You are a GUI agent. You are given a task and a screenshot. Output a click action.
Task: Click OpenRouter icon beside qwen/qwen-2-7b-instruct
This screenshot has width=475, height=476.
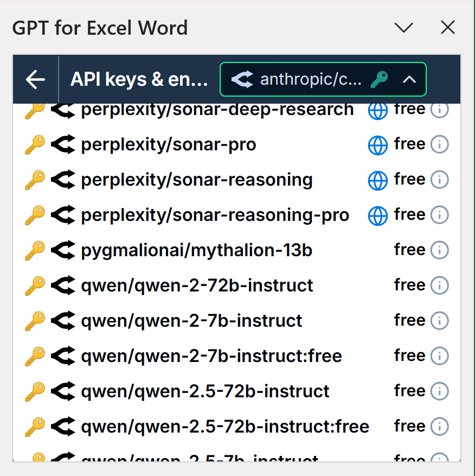63,320
